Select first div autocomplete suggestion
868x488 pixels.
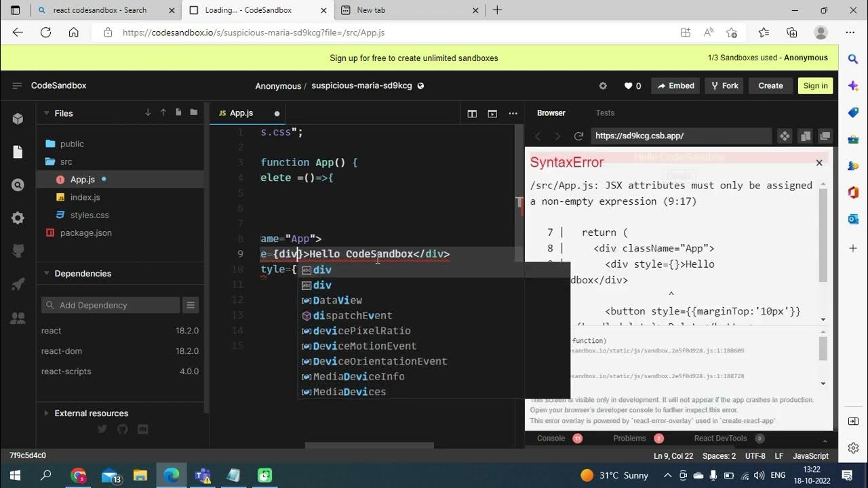434,270
